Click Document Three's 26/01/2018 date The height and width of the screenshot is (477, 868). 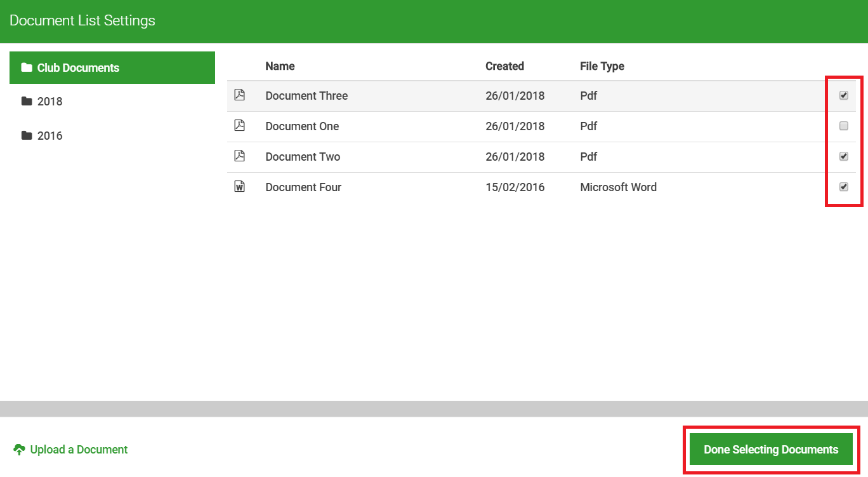[515, 96]
